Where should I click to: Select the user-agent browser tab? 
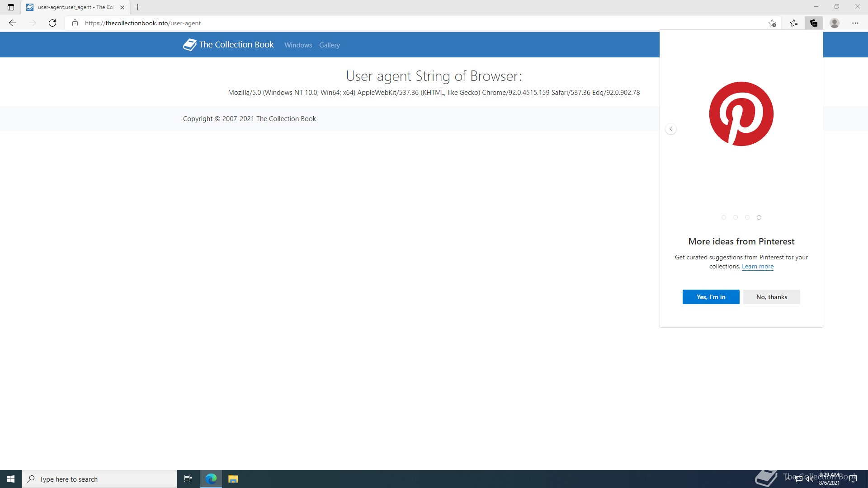click(75, 7)
